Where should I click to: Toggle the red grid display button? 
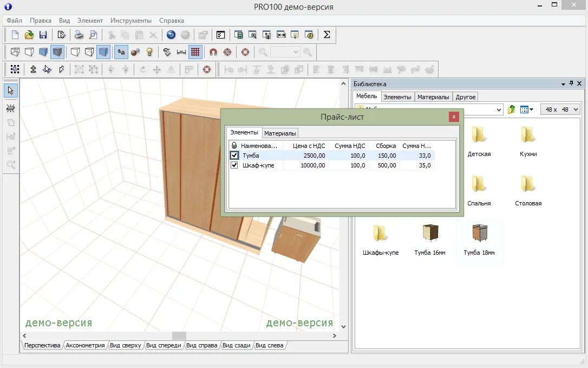click(195, 52)
